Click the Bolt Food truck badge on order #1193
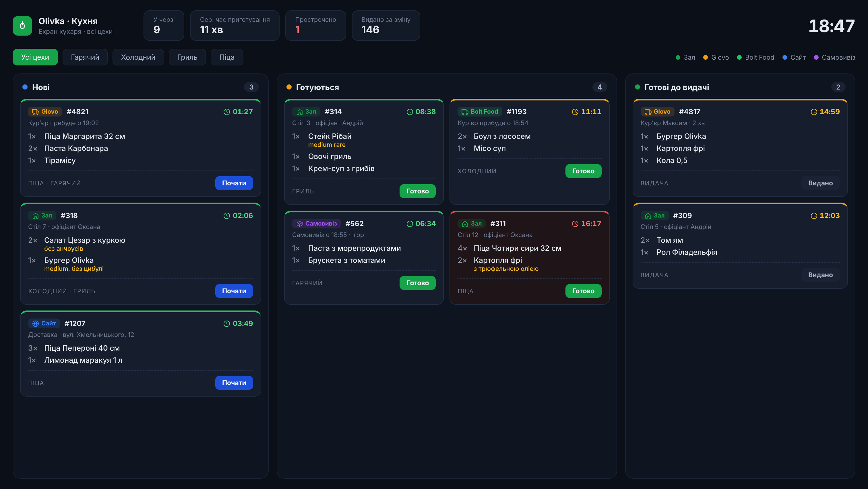868x489 pixels. 479,111
